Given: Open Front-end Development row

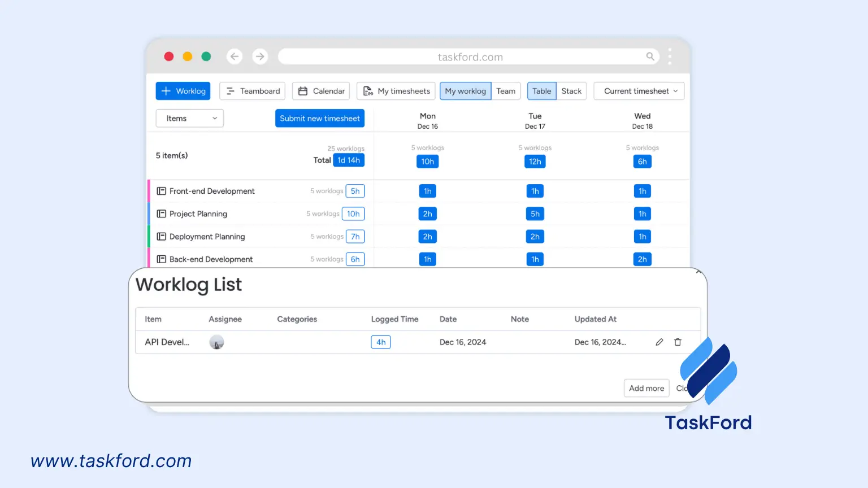Looking at the screenshot, I should pos(212,191).
